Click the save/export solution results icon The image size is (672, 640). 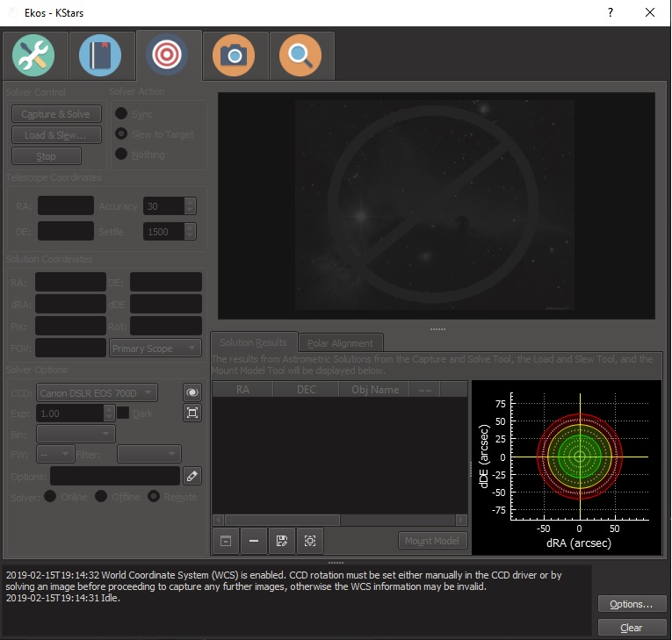click(282, 541)
